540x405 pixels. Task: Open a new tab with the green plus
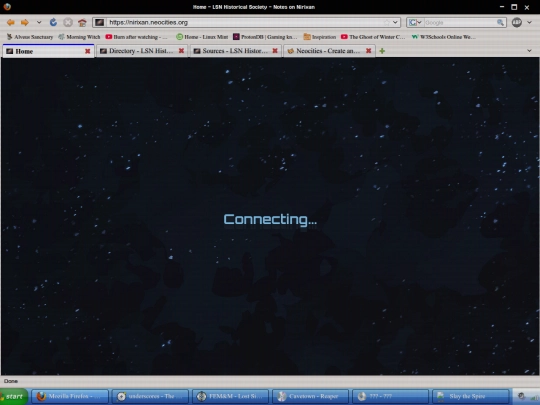coord(382,51)
